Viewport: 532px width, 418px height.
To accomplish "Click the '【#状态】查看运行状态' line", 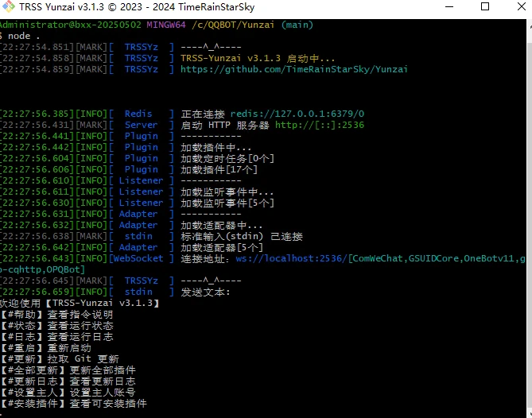I will point(56,326).
